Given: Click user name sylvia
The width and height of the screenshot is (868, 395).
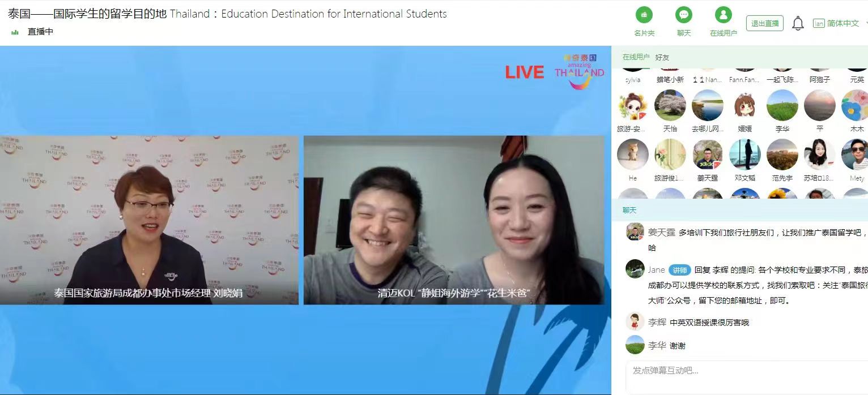Looking at the screenshot, I should 633,80.
